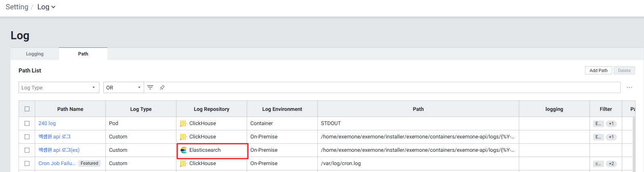Click the pin icon in filter bar
The height and width of the screenshot is (172, 644).
click(162, 87)
